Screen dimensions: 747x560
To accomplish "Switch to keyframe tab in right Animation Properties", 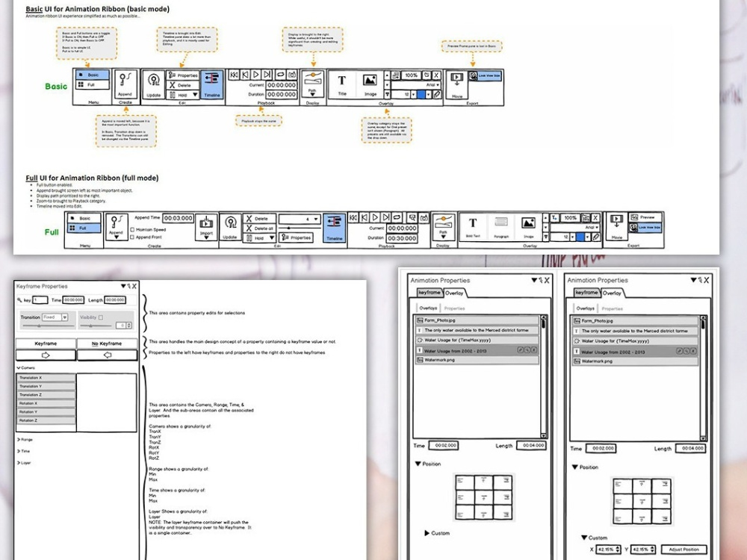I will pos(586,293).
